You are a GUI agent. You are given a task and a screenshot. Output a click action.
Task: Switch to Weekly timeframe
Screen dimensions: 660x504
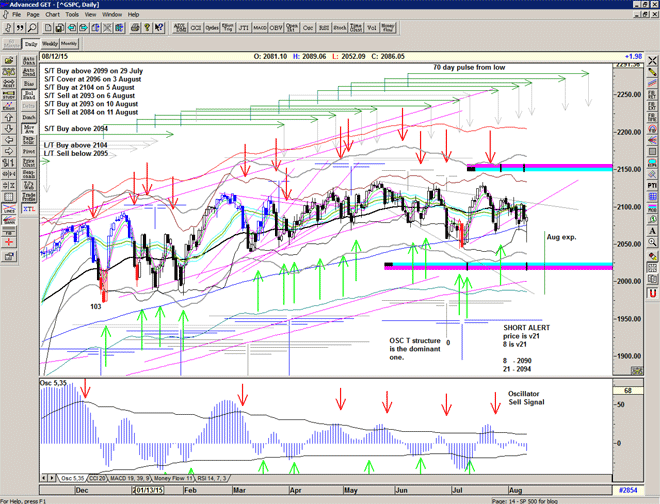point(49,44)
